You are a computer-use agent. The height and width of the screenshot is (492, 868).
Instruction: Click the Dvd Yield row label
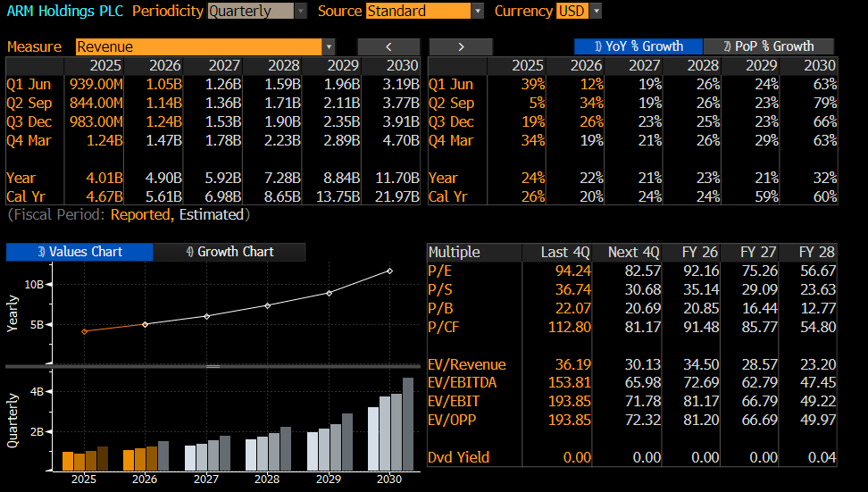(x=459, y=457)
